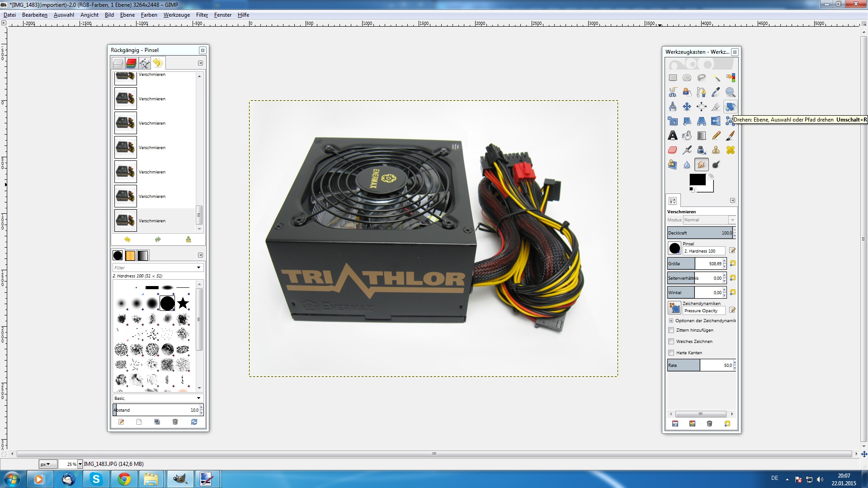Open the Werkzeuge menu

click(x=177, y=15)
